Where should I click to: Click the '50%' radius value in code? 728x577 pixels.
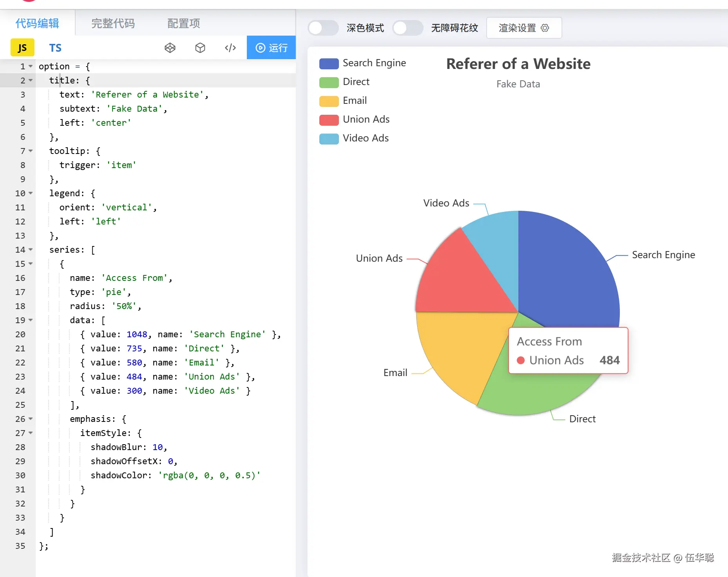(124, 306)
